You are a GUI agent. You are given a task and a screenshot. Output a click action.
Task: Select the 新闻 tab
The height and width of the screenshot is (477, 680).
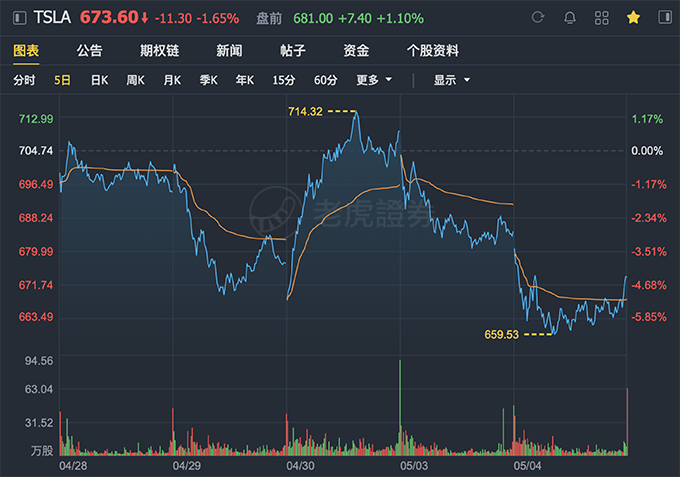point(229,51)
